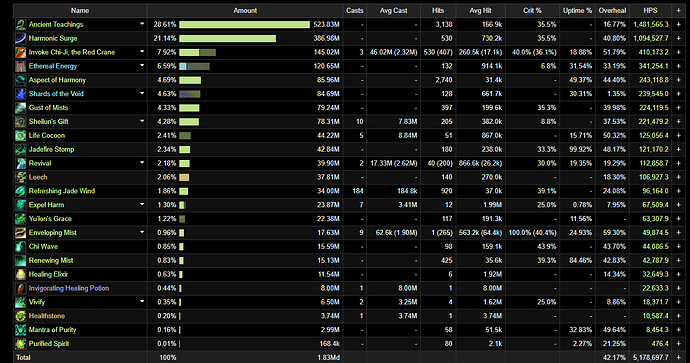The height and width of the screenshot is (363, 690).
Task: Expand the Revival row dropdown arrow
Action: 142,163
